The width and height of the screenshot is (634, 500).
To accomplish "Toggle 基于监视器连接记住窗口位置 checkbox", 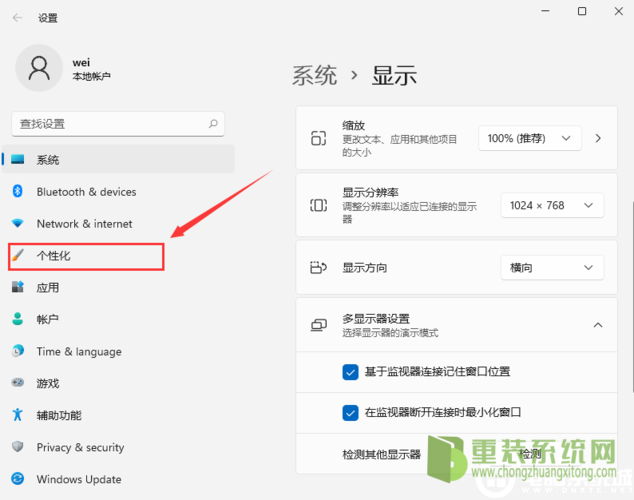I will [350, 372].
